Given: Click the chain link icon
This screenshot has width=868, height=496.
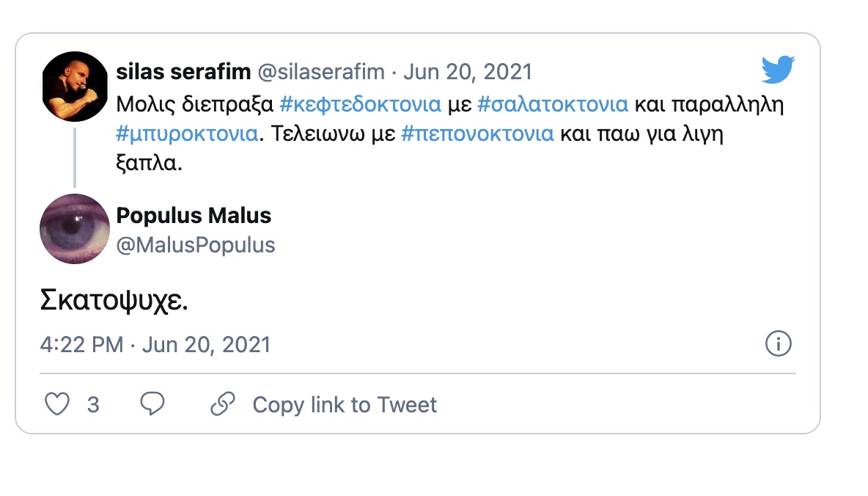Looking at the screenshot, I should pyautogui.click(x=222, y=404).
